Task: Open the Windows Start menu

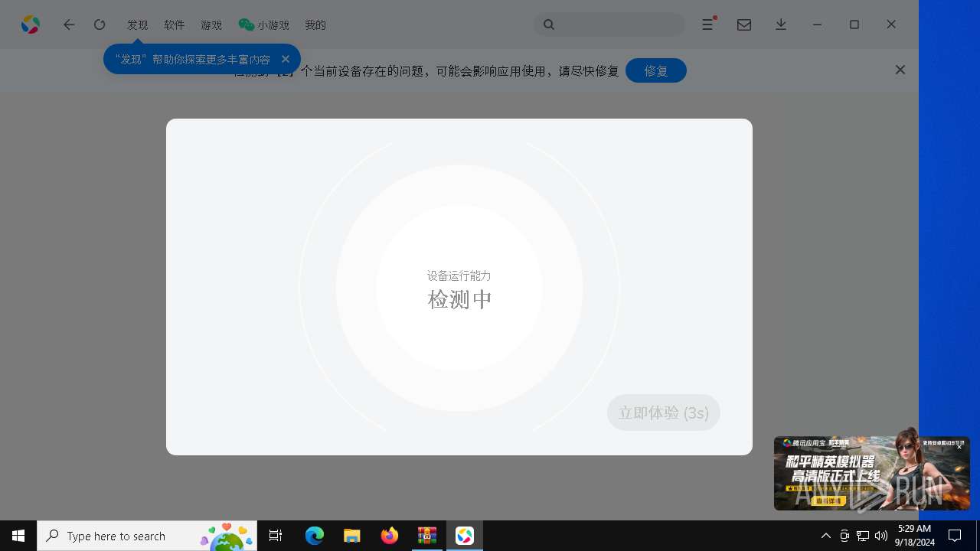Action: click(x=18, y=536)
